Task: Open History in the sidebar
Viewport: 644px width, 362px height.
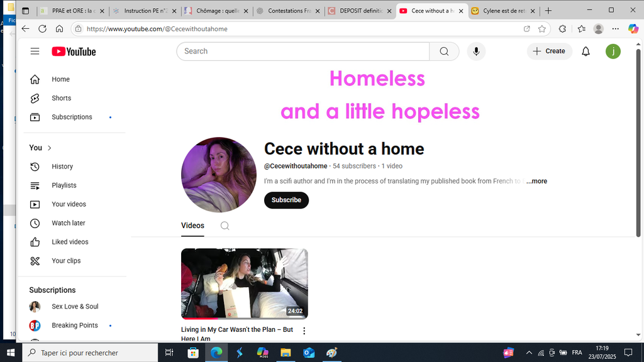Action: pyautogui.click(x=61, y=166)
